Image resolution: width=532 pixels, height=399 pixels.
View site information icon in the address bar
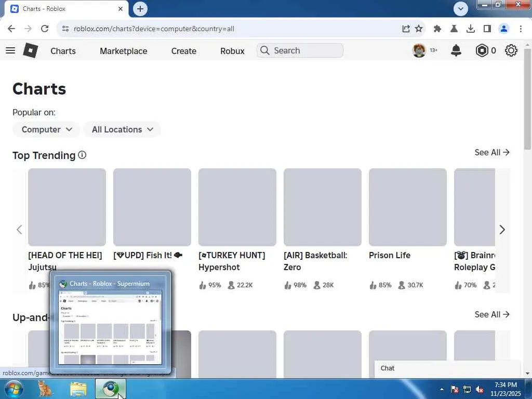[x=65, y=29]
